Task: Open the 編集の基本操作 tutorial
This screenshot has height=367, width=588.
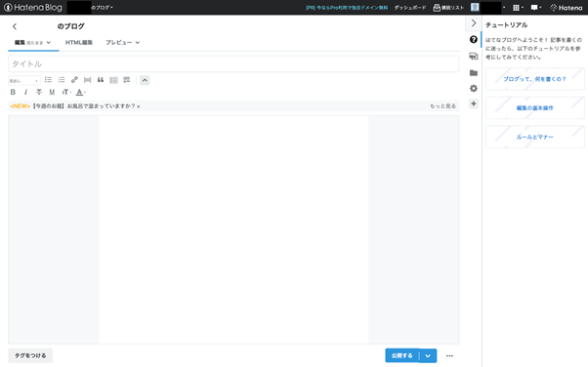Action: point(534,108)
